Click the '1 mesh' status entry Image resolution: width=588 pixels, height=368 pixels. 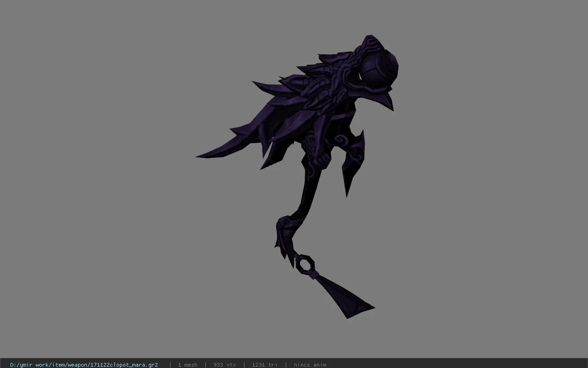(188, 365)
